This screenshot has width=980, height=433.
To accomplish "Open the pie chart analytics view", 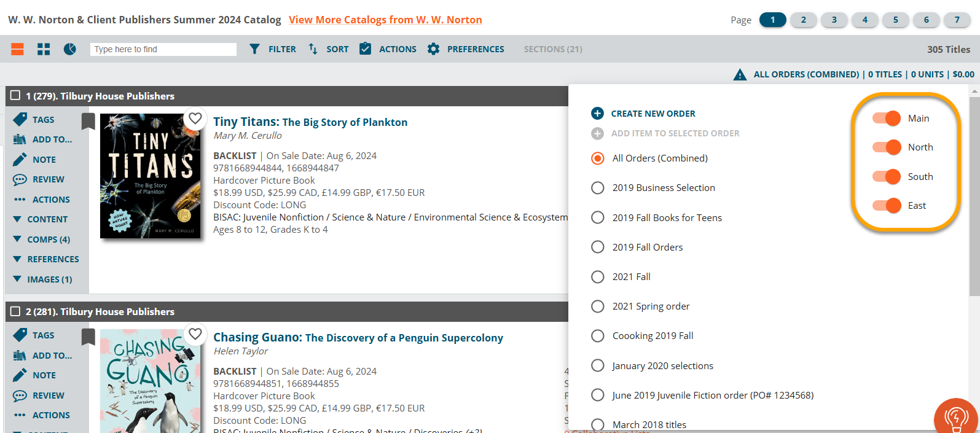I will 70,49.
